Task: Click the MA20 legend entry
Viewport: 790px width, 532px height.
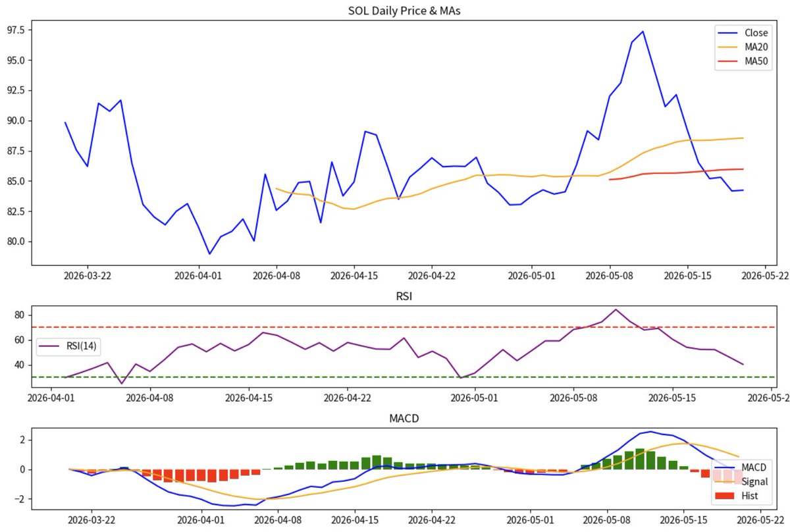Action: 745,48
